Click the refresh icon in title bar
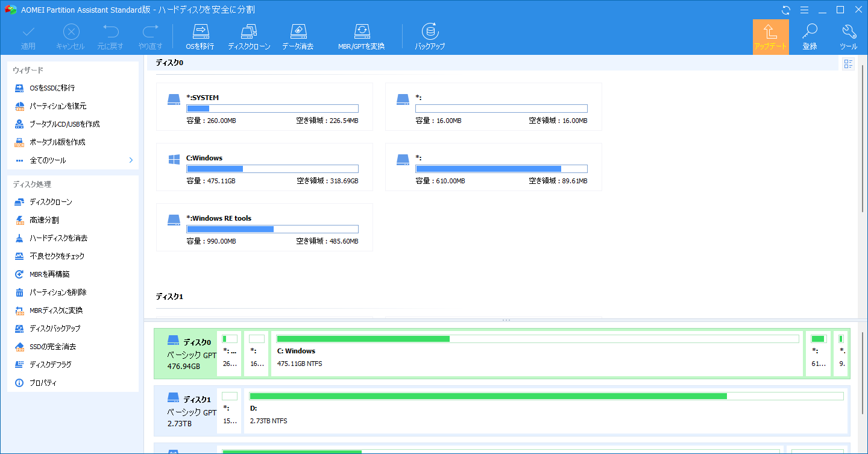 [786, 10]
